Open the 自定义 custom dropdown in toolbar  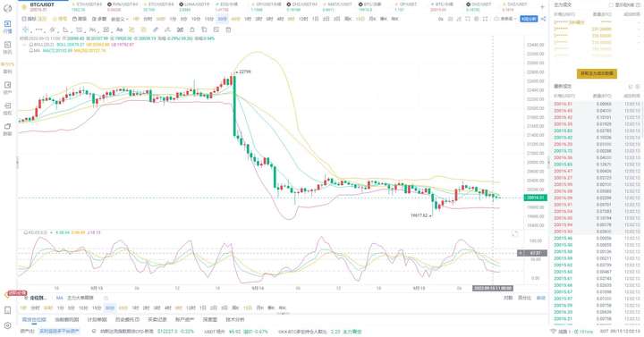click(120, 19)
